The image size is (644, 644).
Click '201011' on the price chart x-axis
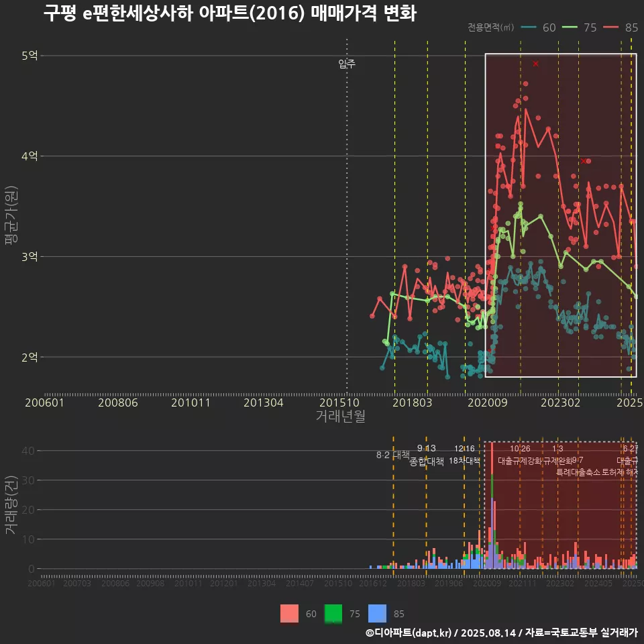click(191, 402)
